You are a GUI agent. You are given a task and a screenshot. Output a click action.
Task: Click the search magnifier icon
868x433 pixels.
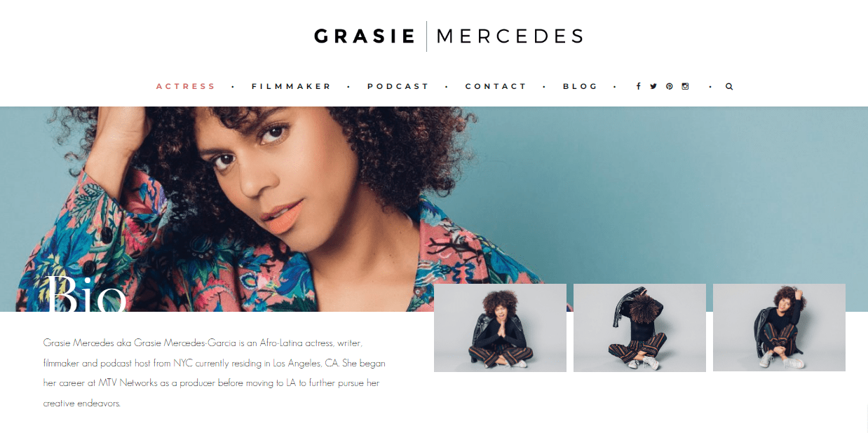[729, 86]
